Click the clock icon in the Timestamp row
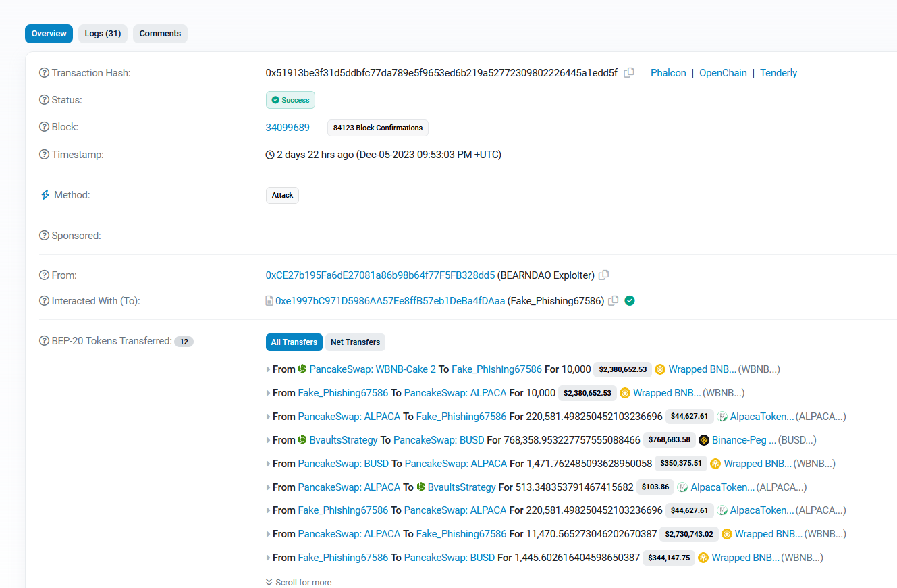Viewport: 897px width, 588px height. point(270,155)
